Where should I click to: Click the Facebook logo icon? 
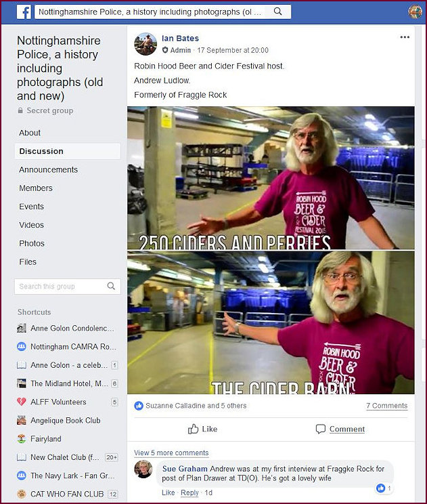(x=24, y=12)
